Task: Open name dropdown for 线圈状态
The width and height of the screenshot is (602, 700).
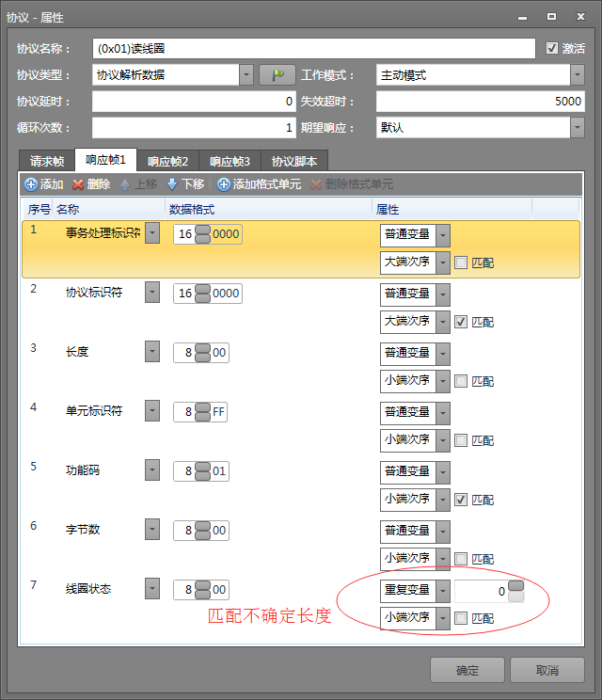Action: click(152, 589)
